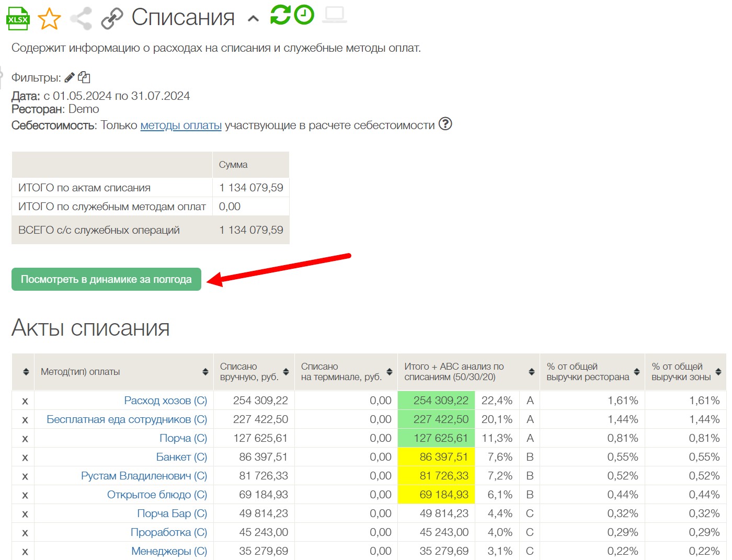
Task: Copy filters using the duplicate icon
Action: click(x=84, y=77)
